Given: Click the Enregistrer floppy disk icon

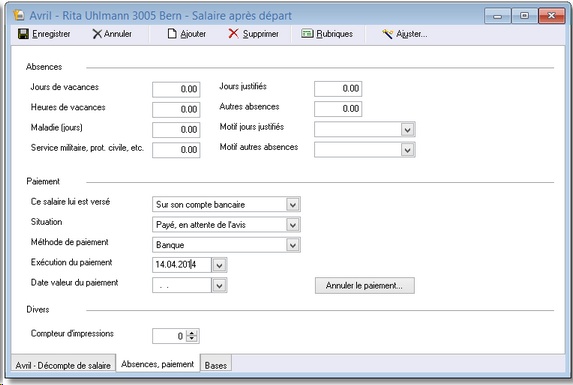Looking at the screenshot, I should 23,34.
